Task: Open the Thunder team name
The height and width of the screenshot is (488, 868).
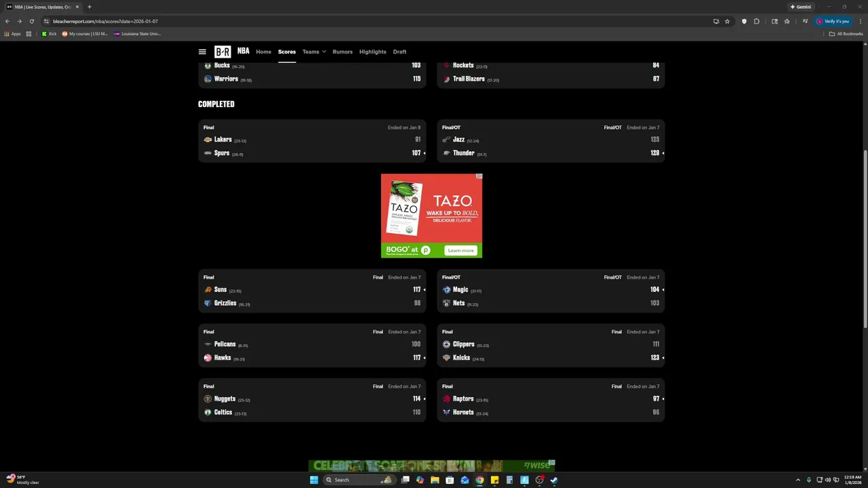Action: [x=463, y=153]
